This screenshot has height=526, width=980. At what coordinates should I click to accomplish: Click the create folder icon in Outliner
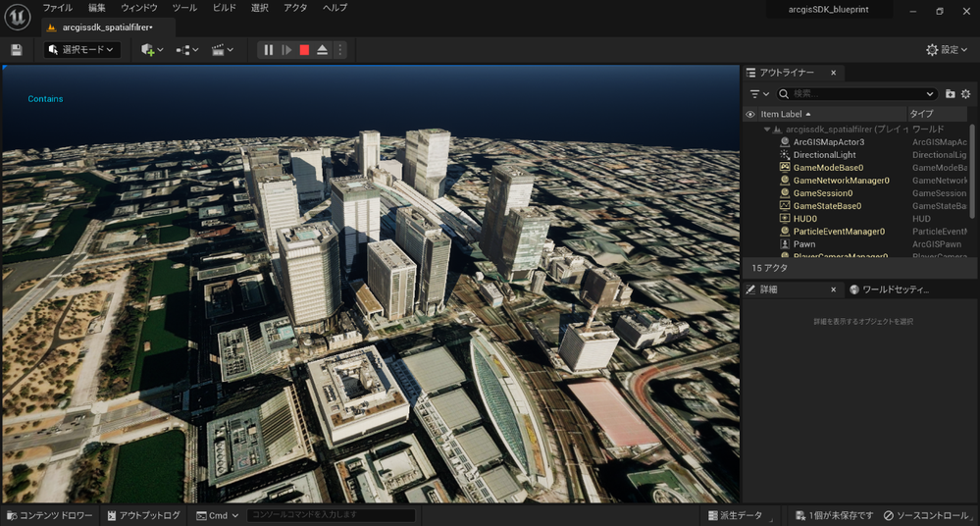(x=950, y=94)
